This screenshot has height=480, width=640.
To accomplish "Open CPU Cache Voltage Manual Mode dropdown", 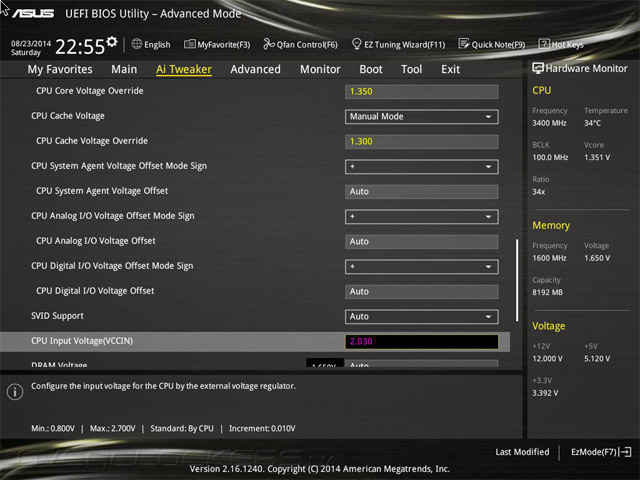I will click(x=422, y=117).
